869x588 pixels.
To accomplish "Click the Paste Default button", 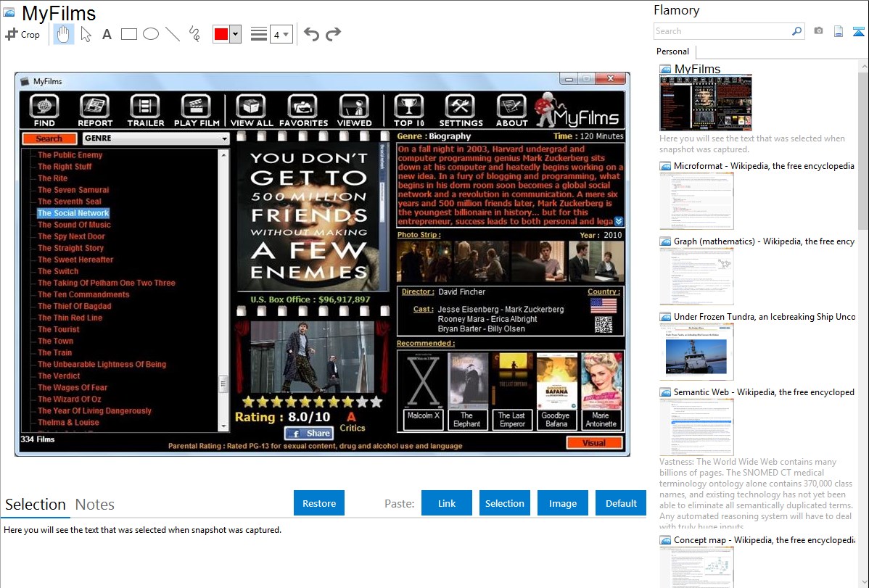I will (x=621, y=503).
